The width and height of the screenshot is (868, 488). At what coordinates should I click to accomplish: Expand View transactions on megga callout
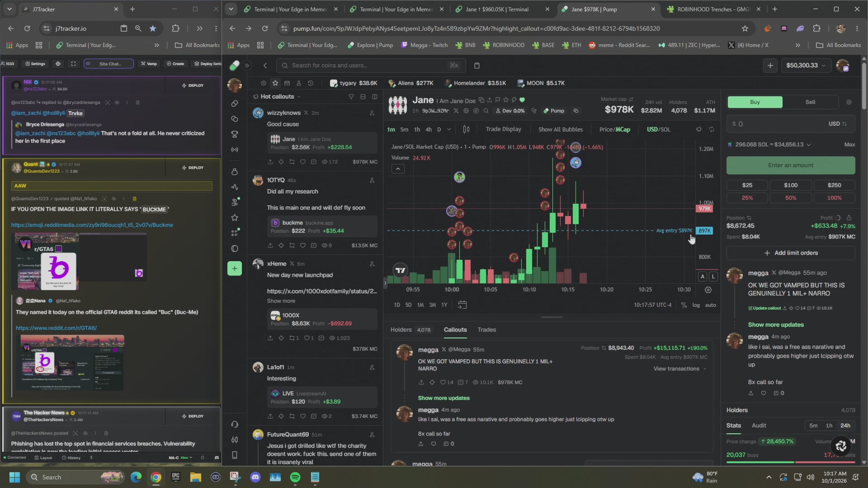tap(679, 369)
